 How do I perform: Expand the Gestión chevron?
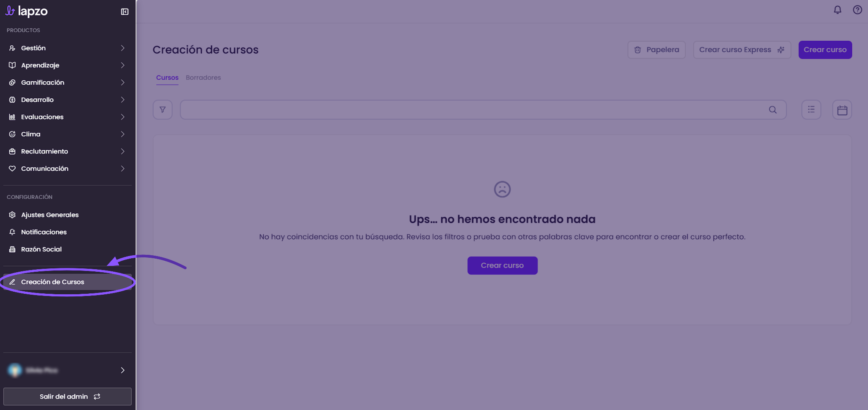coord(122,48)
